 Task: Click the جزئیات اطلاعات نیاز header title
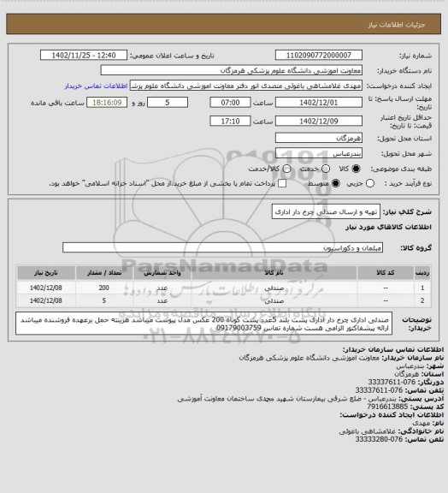pos(397,25)
